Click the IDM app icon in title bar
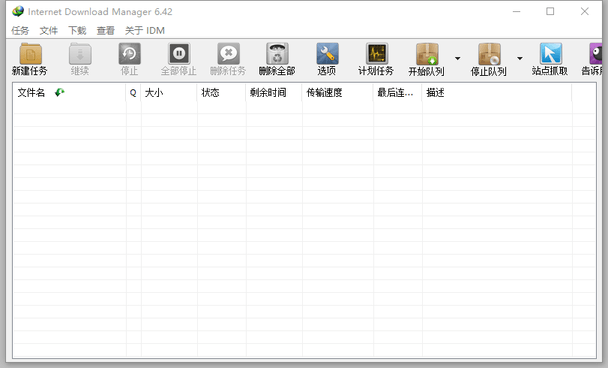Viewport: 608px width, 368px height. pos(17,12)
